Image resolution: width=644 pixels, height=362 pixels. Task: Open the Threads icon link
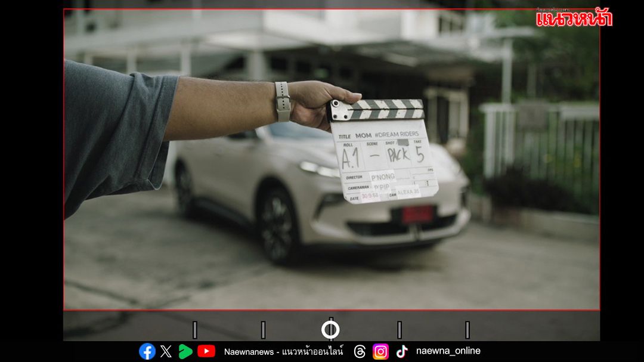360,351
